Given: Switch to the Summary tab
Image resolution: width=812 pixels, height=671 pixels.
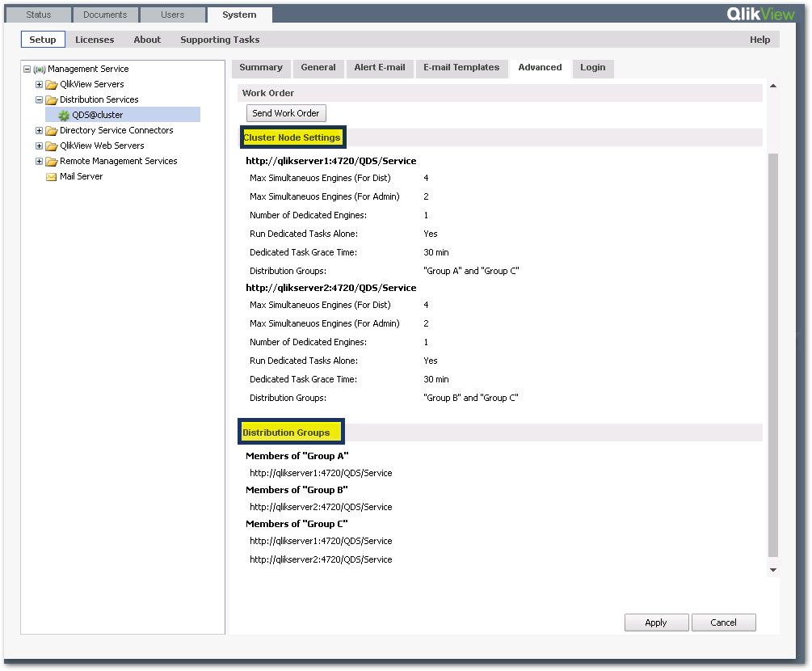Looking at the screenshot, I should pos(260,68).
